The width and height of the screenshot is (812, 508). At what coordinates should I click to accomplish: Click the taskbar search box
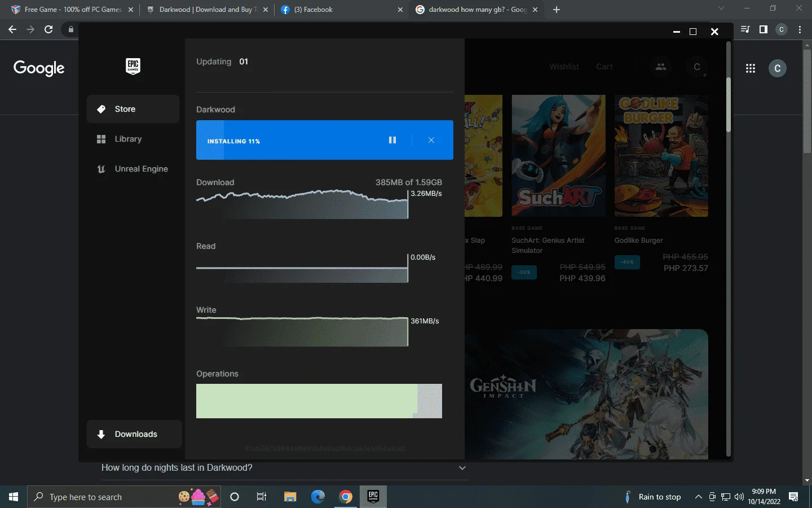point(123,497)
